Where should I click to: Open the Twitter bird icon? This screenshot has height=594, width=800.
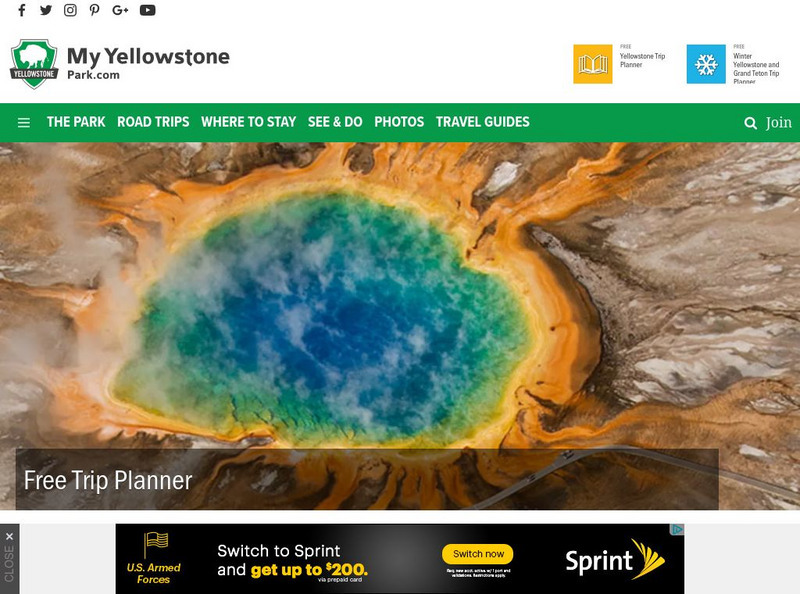coord(46,10)
